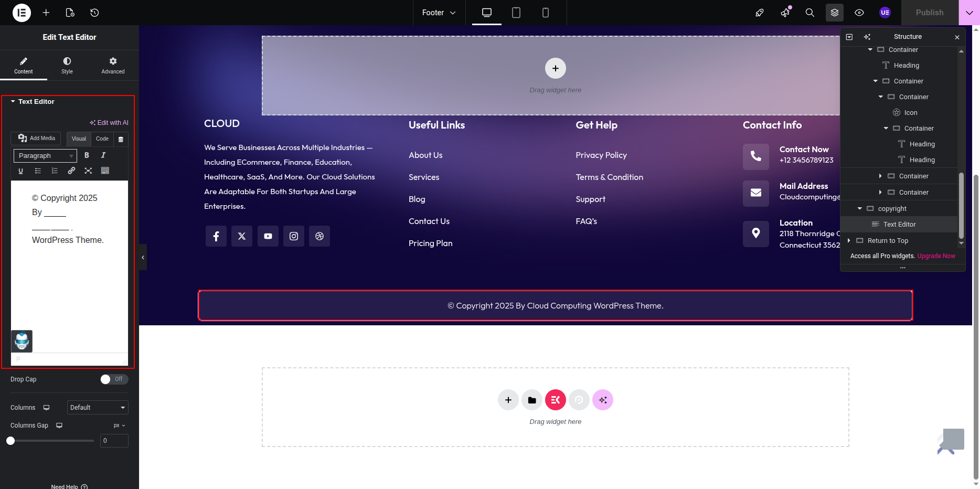Switch to mobile responsive view

[546, 13]
